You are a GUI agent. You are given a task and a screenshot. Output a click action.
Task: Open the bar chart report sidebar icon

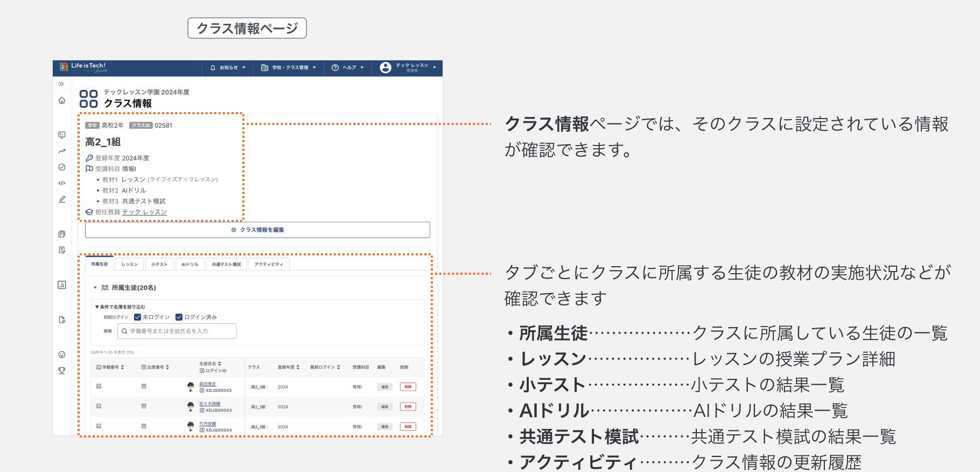pyautogui.click(x=62, y=285)
